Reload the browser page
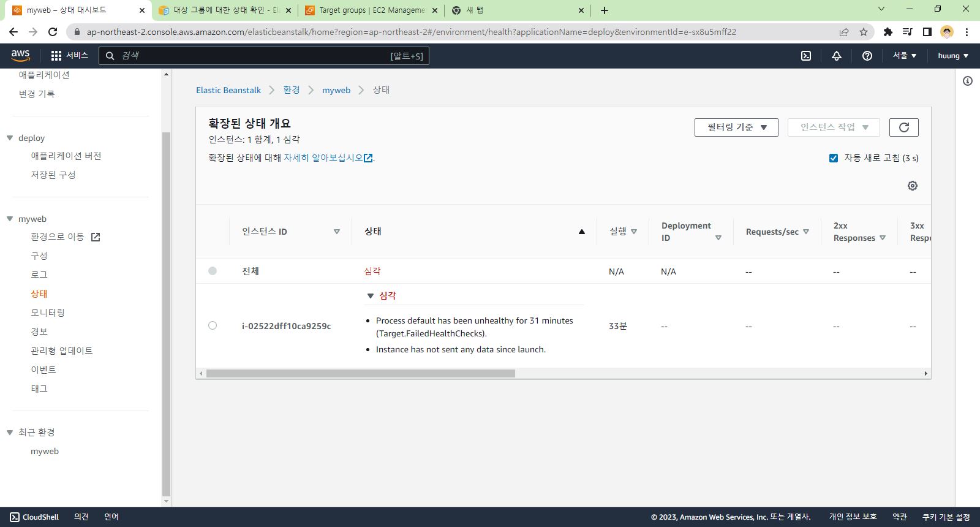The image size is (980, 527). pos(53,32)
